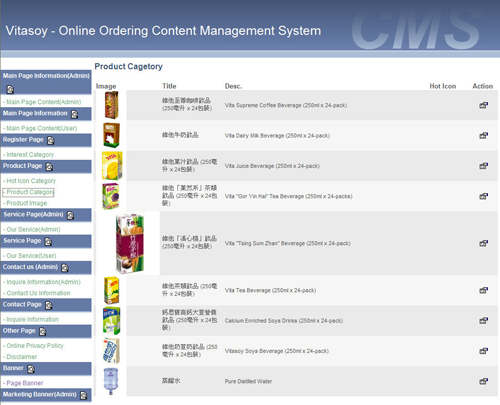This screenshot has width=500, height=405.
Task: Open Our Service(Admin) link
Action: [x=33, y=229]
